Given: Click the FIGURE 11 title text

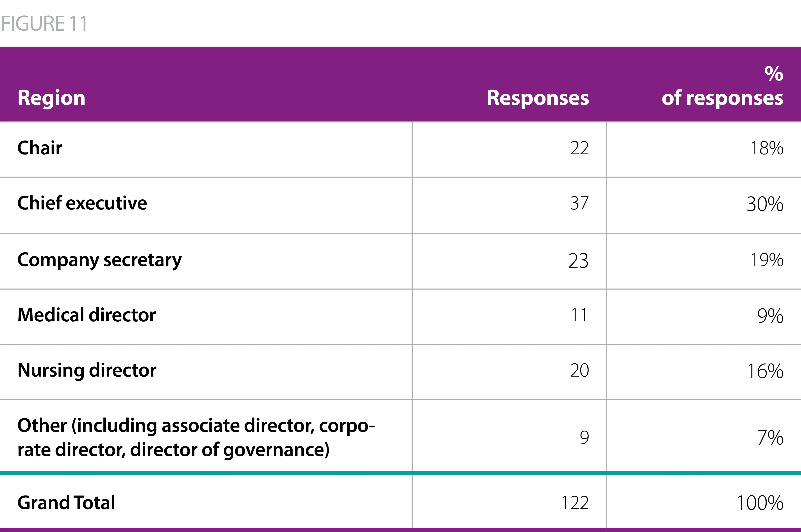Looking at the screenshot, I should [x=44, y=23].
